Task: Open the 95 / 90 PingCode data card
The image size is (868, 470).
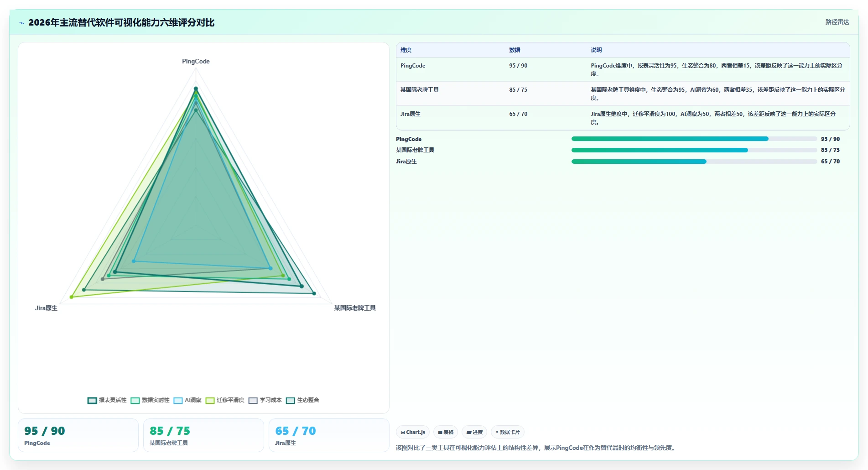Action: 78,435
